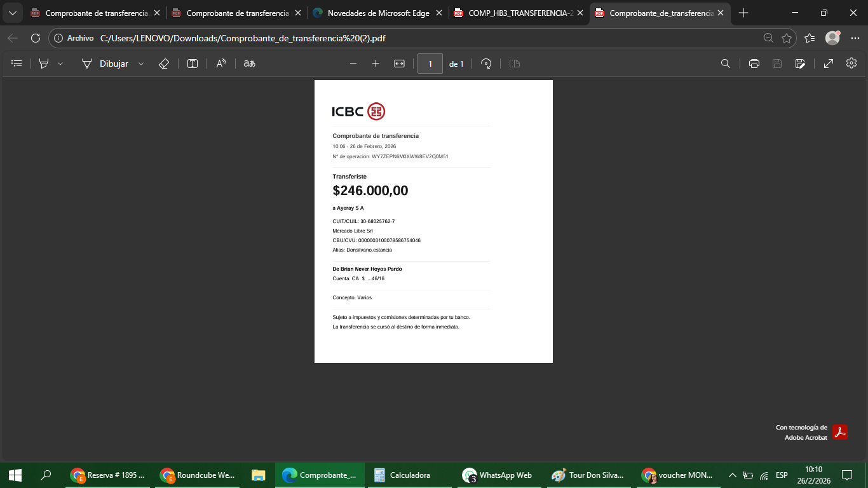
Task: Select the Erase tool in PDF toolbar
Action: 163,64
